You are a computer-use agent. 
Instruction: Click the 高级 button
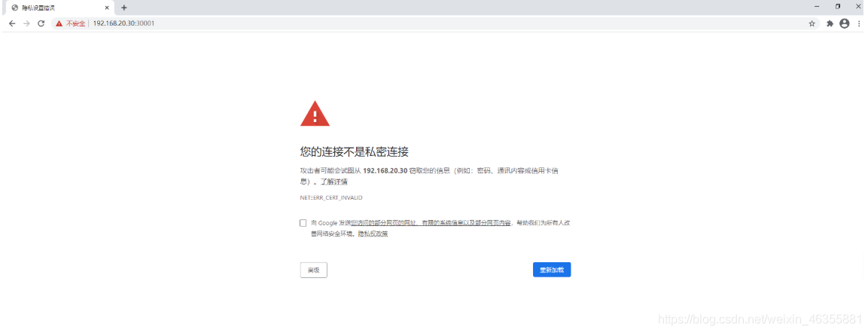[x=313, y=270]
